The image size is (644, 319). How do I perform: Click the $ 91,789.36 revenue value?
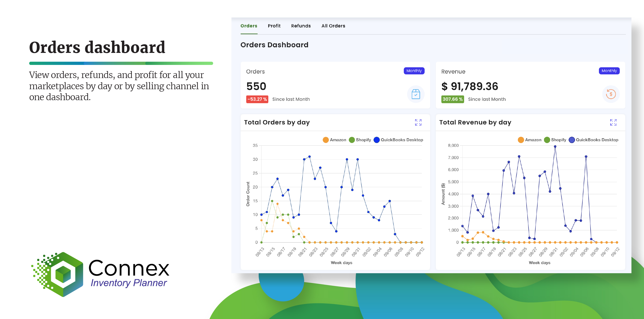(x=469, y=86)
